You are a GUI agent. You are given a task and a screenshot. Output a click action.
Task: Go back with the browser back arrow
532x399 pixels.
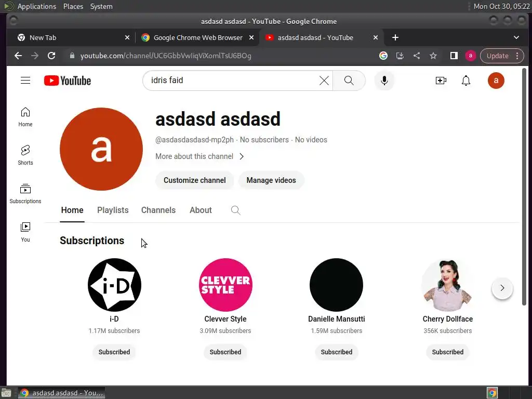18,56
